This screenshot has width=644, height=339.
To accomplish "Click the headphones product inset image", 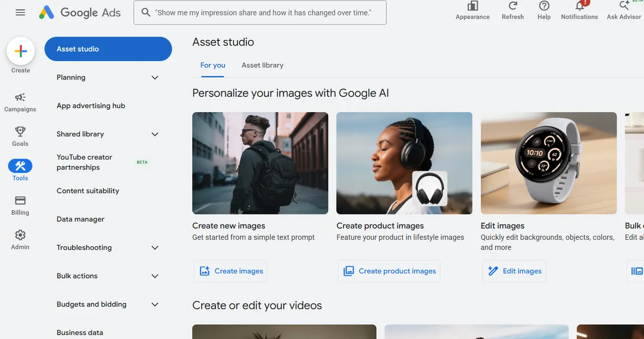I will (430, 188).
